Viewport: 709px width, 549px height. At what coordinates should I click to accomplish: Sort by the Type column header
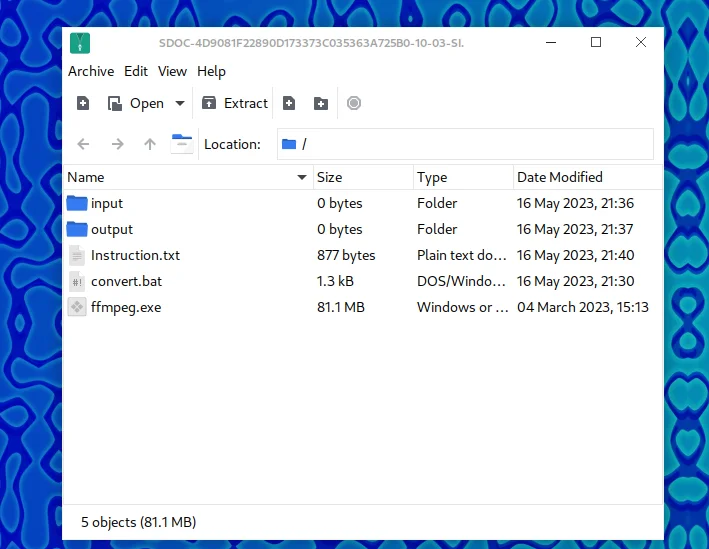(463, 177)
